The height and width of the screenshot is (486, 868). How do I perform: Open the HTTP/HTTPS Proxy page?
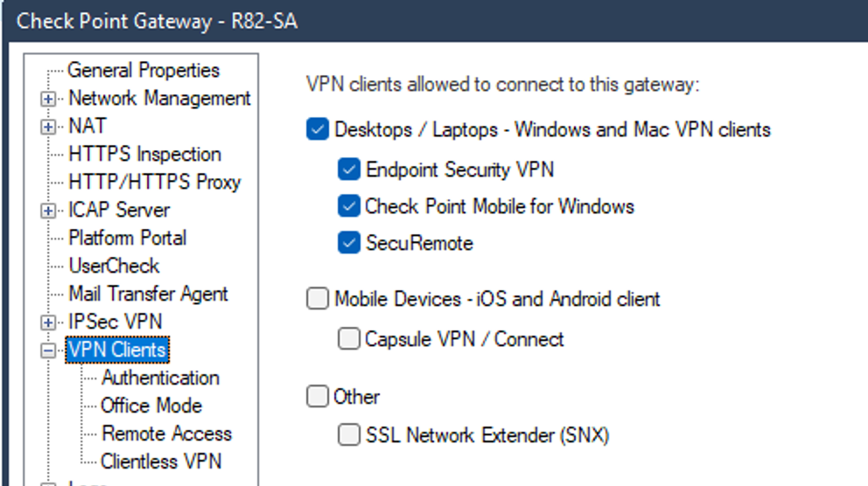155,182
